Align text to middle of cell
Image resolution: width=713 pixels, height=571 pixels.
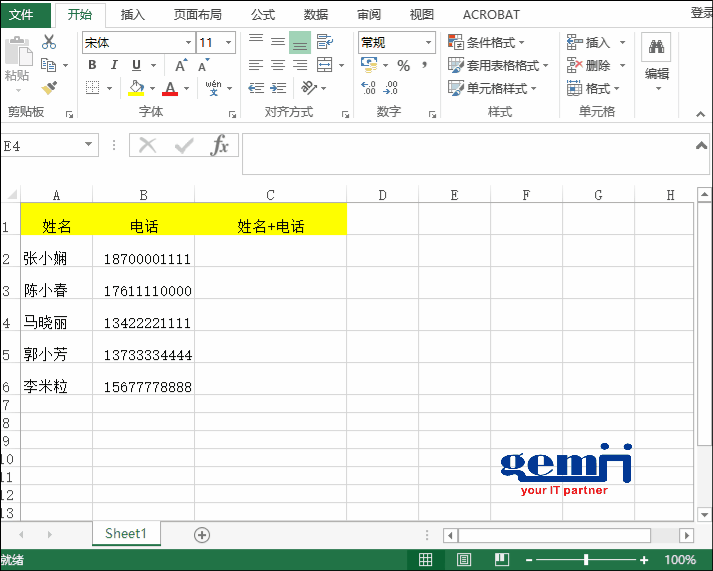278,42
